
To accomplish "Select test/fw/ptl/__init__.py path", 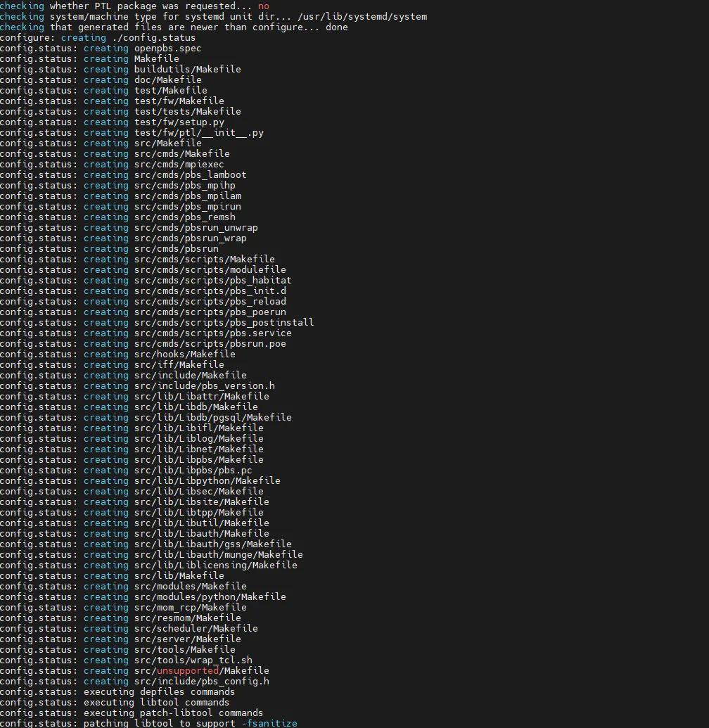I will 199,133.
